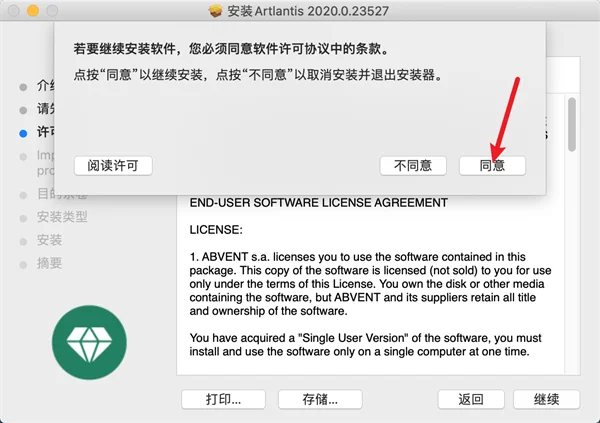Click dialog message 若要继续安装软件 text

click(231, 49)
